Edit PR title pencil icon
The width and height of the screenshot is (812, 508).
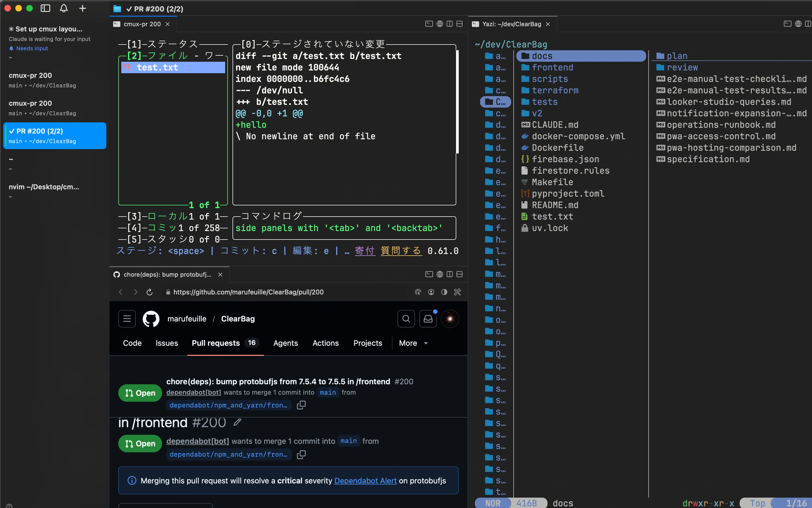[237, 422]
